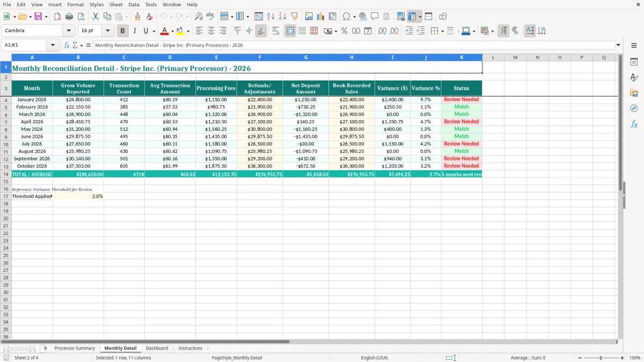
Task: Switch to Processor Summary sheet tab
Action: click(x=75, y=348)
